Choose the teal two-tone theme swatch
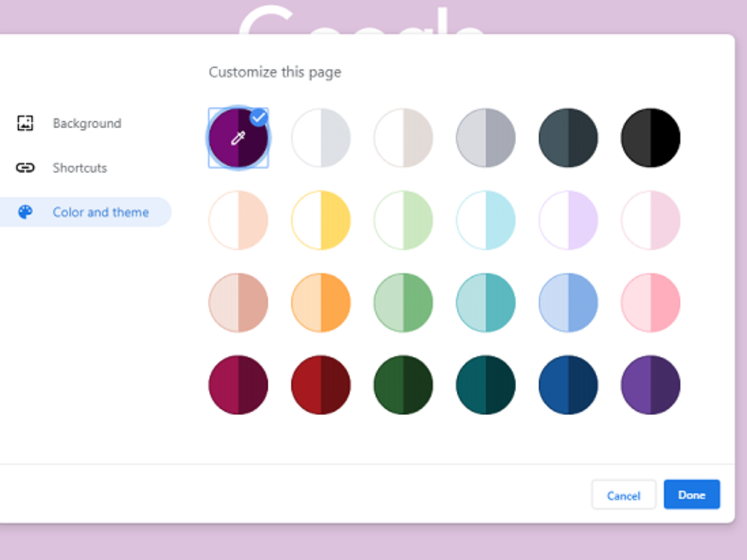 coord(486,303)
